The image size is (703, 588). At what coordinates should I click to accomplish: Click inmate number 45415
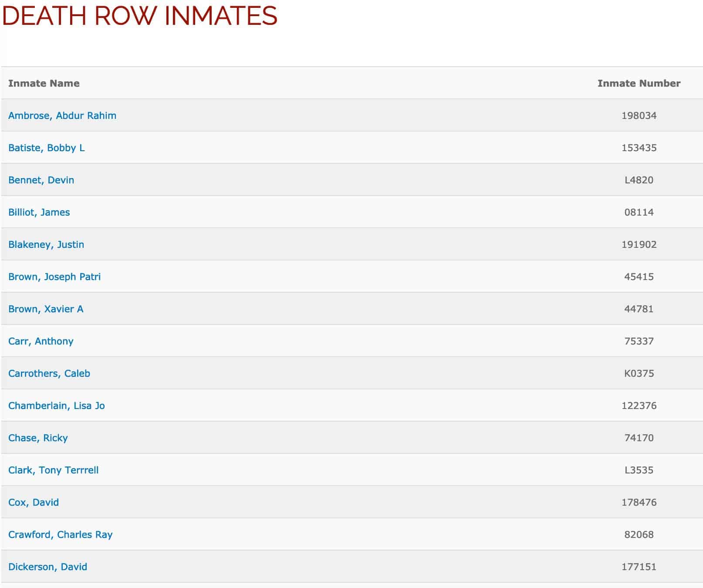tap(639, 277)
